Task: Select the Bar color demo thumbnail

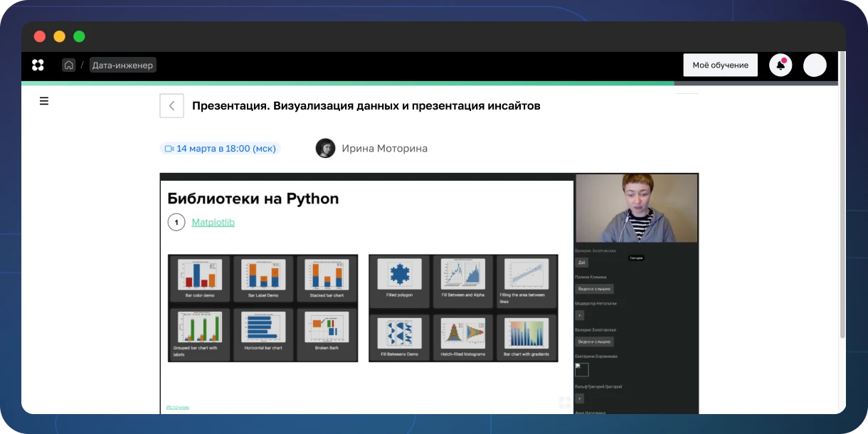Action: point(199,279)
